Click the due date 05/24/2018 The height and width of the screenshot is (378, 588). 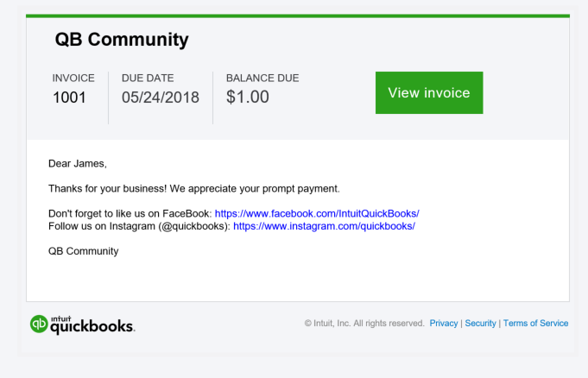coord(160,98)
